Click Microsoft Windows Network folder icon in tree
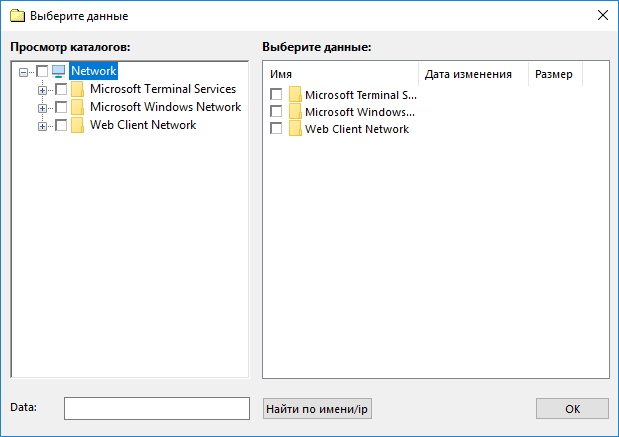The image size is (619, 437). (x=77, y=107)
